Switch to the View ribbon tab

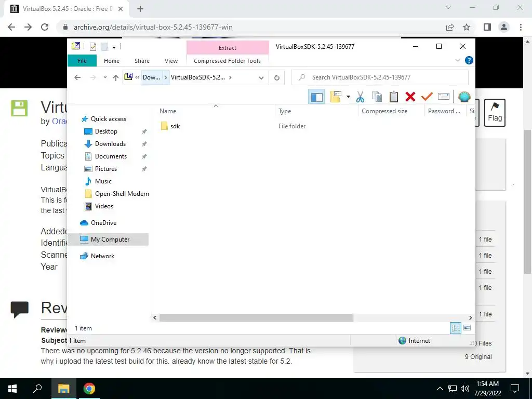tap(171, 61)
